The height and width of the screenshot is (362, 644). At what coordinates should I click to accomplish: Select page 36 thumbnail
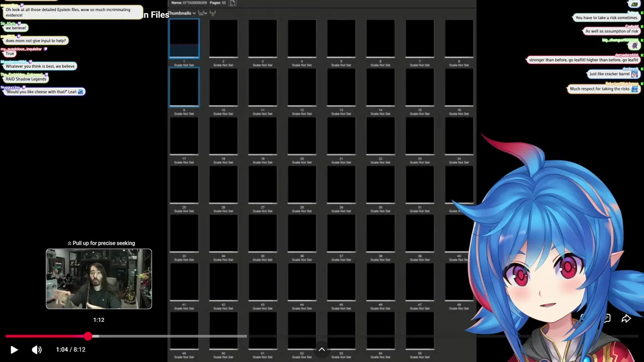[302, 234]
